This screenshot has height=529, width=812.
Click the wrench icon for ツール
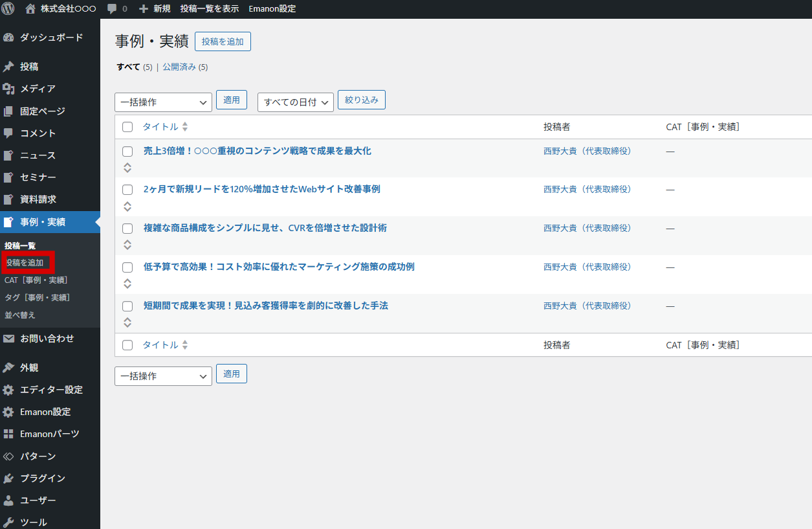(x=8, y=523)
